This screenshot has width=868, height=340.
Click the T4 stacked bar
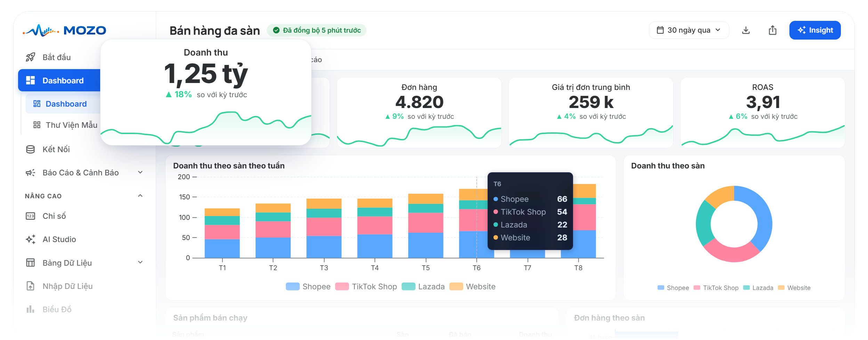(x=375, y=228)
